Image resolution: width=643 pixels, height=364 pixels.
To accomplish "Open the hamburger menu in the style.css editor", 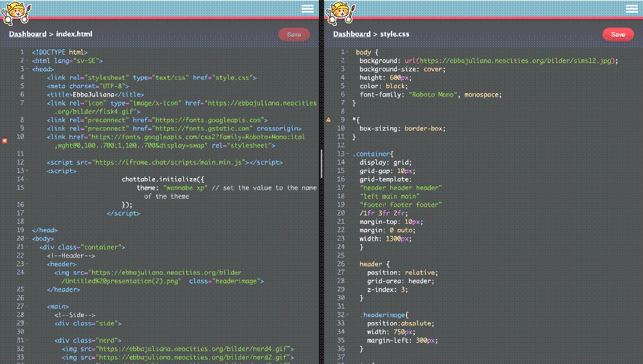I will click(x=631, y=8).
